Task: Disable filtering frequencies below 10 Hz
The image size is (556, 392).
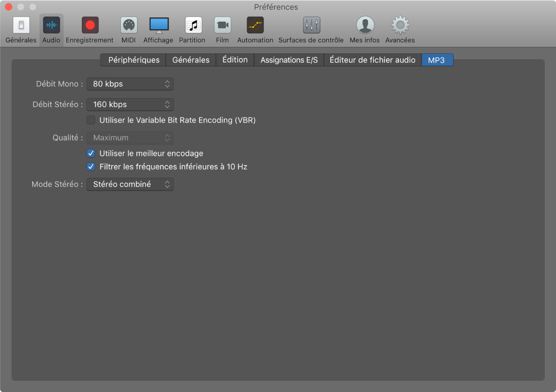Action: point(91,167)
